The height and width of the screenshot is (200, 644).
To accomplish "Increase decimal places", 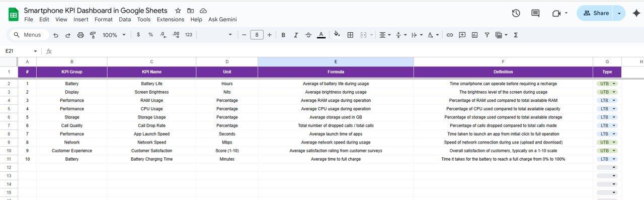I will (176, 35).
